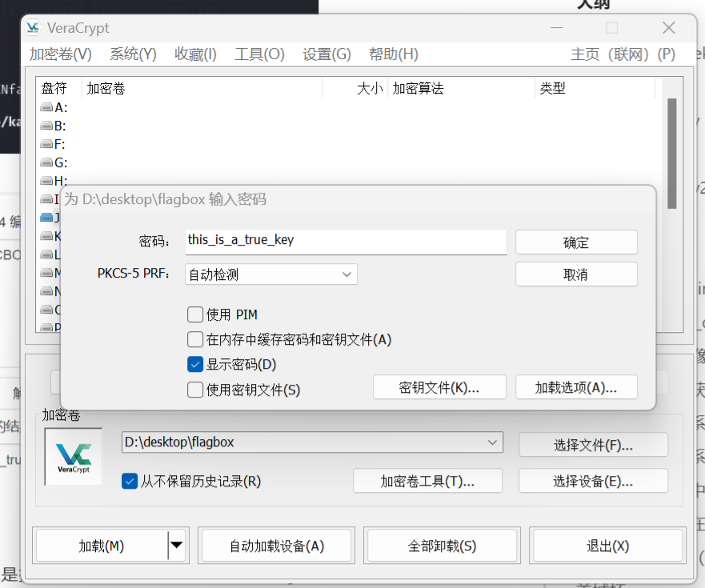Minimize the VeraCrypt window

coord(557,28)
